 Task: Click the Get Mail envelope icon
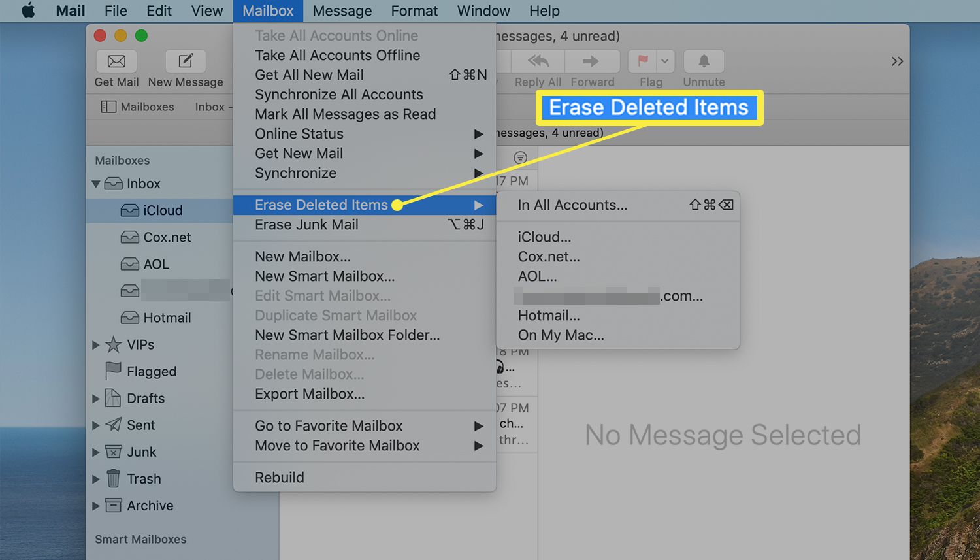point(116,61)
